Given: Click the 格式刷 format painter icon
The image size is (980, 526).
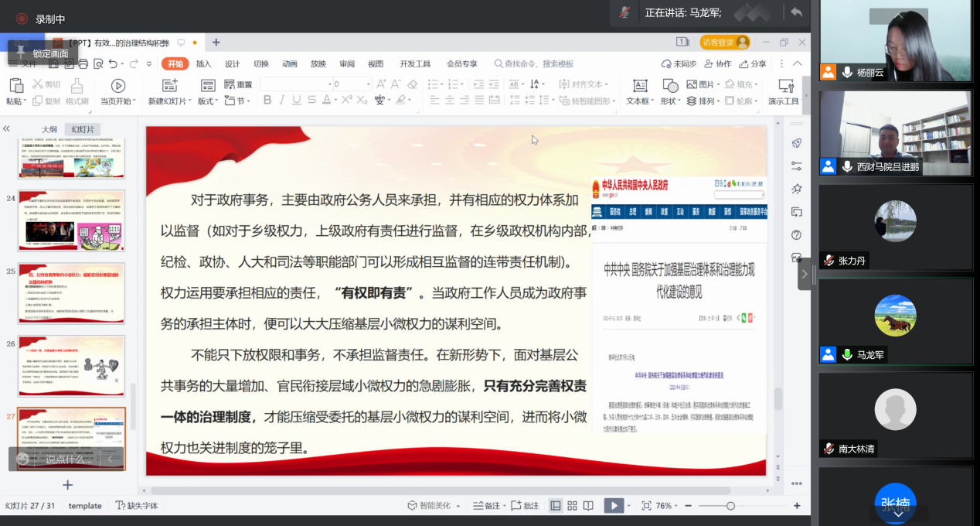Looking at the screenshot, I should click(77, 86).
